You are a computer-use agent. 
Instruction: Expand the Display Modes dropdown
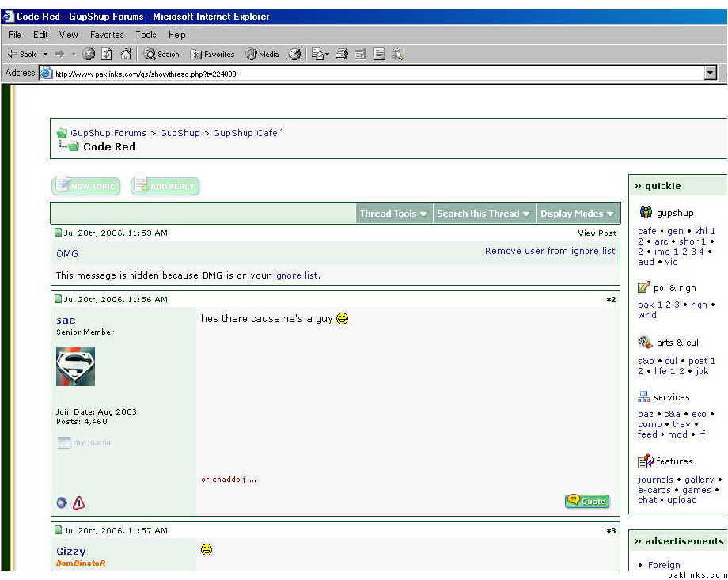[x=577, y=214]
